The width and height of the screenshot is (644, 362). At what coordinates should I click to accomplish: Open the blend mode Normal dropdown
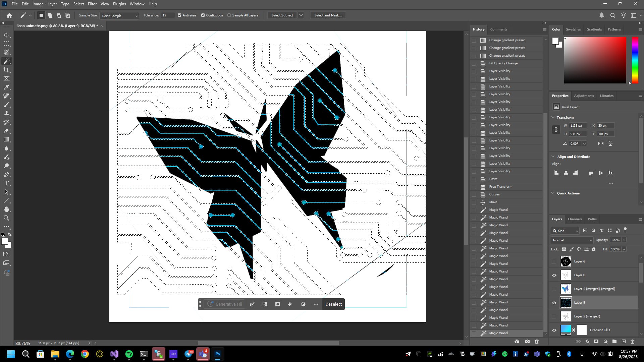(x=572, y=240)
